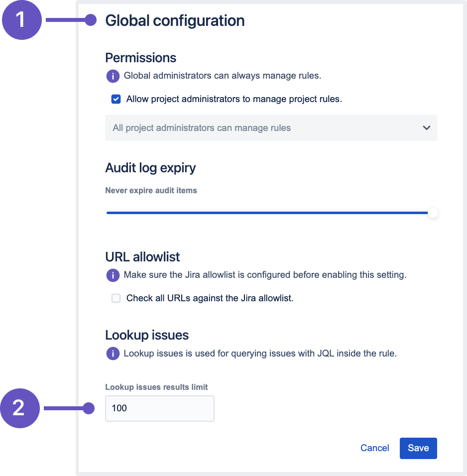This screenshot has width=467, height=476.
Task: Click the Audit log expiry slider handle
Action: point(433,213)
